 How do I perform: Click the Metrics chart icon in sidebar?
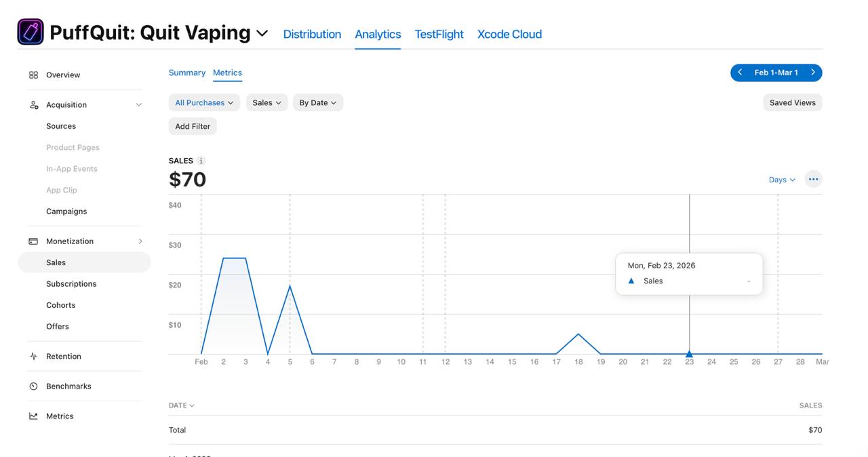point(33,416)
